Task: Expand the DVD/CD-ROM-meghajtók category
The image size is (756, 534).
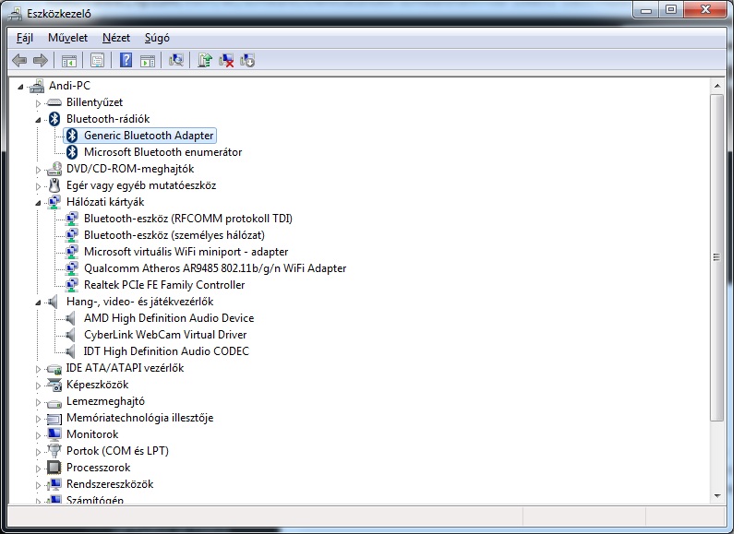Action: (38, 170)
